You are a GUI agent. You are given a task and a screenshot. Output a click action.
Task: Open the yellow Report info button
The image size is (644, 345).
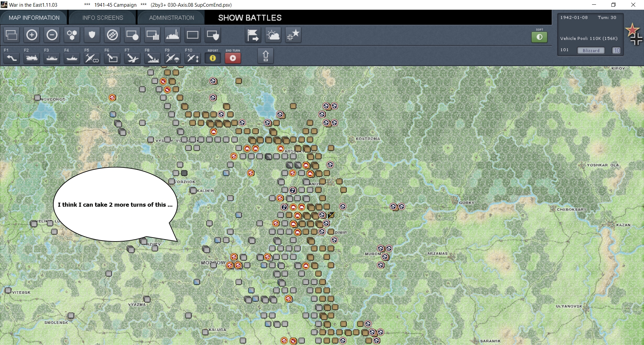213,58
